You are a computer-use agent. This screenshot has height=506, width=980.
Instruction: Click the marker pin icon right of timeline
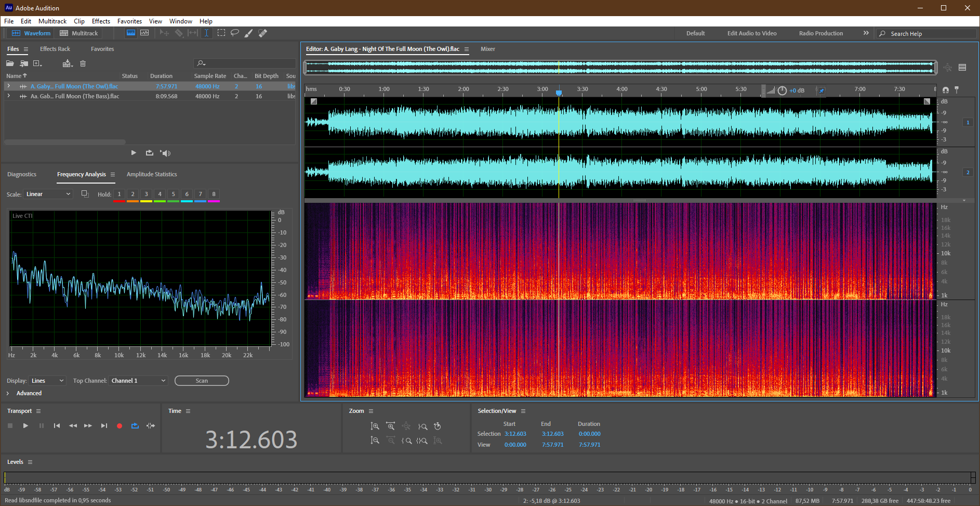(957, 90)
